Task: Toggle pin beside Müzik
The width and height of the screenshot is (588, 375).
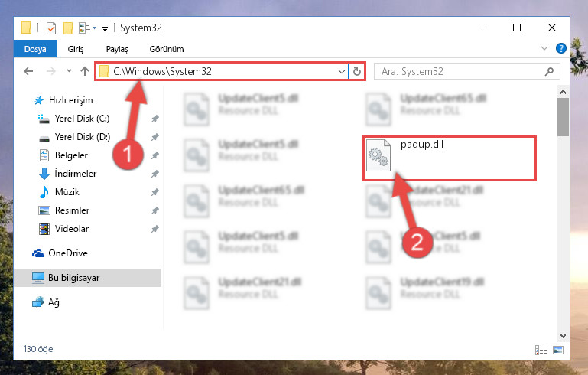Action: point(155,192)
